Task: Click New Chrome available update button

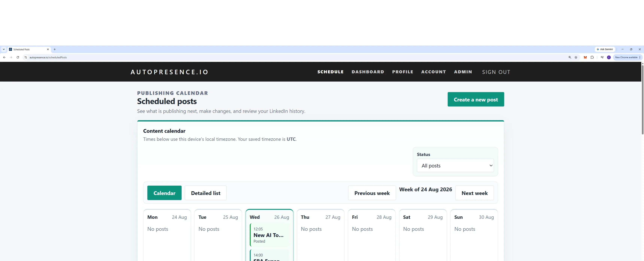Action: tap(626, 57)
